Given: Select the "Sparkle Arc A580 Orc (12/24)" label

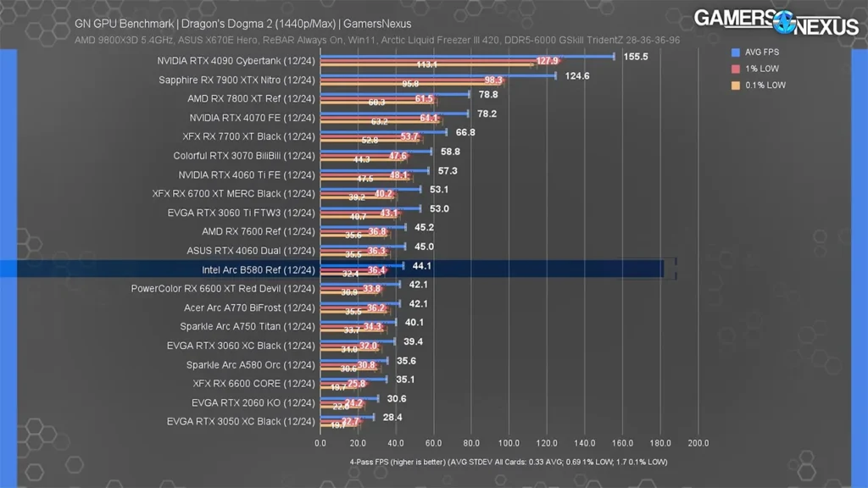Looking at the screenshot, I should coord(251,365).
